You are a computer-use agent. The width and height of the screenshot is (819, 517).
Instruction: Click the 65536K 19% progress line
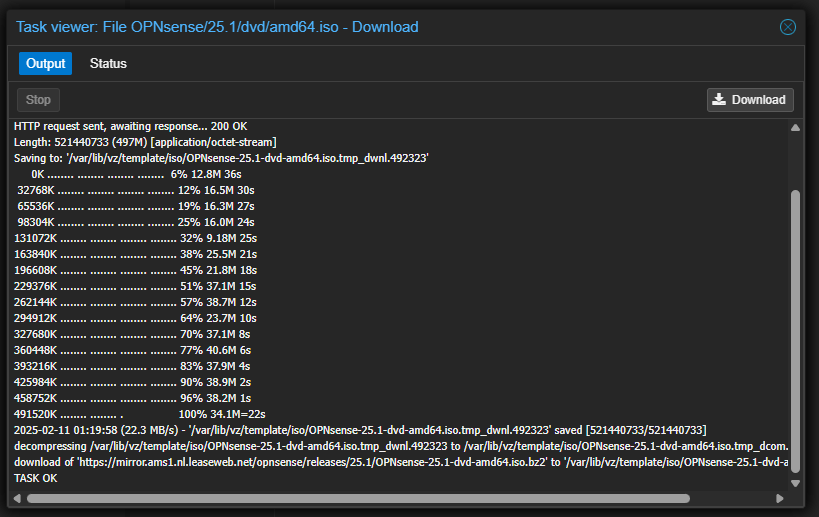(136, 206)
